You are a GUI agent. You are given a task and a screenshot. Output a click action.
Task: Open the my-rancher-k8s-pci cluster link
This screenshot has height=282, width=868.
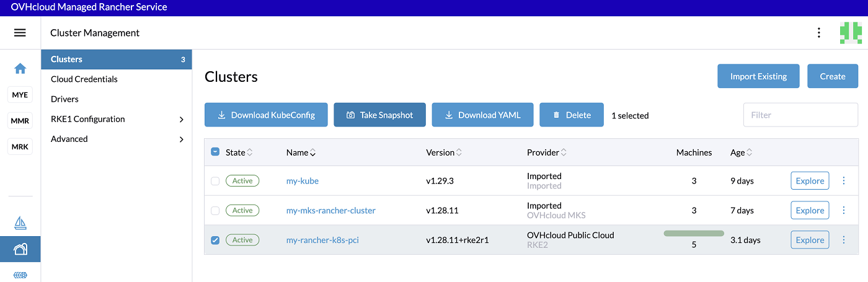322,240
